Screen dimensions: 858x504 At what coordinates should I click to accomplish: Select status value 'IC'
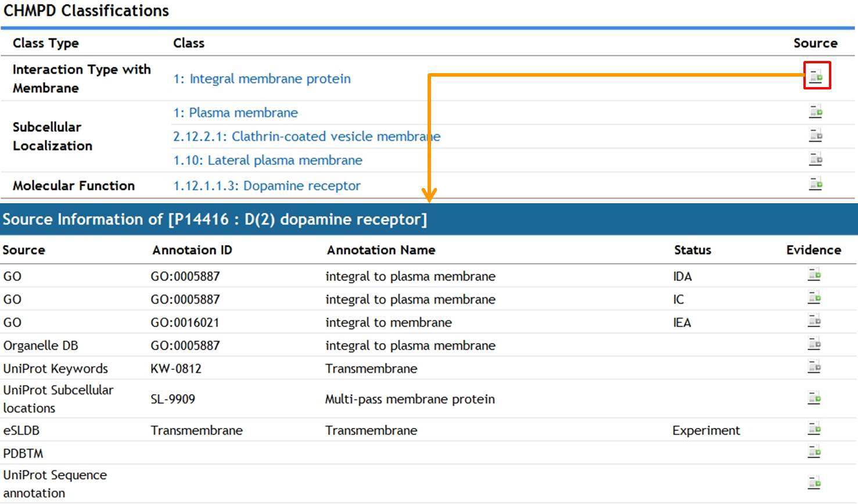click(678, 300)
